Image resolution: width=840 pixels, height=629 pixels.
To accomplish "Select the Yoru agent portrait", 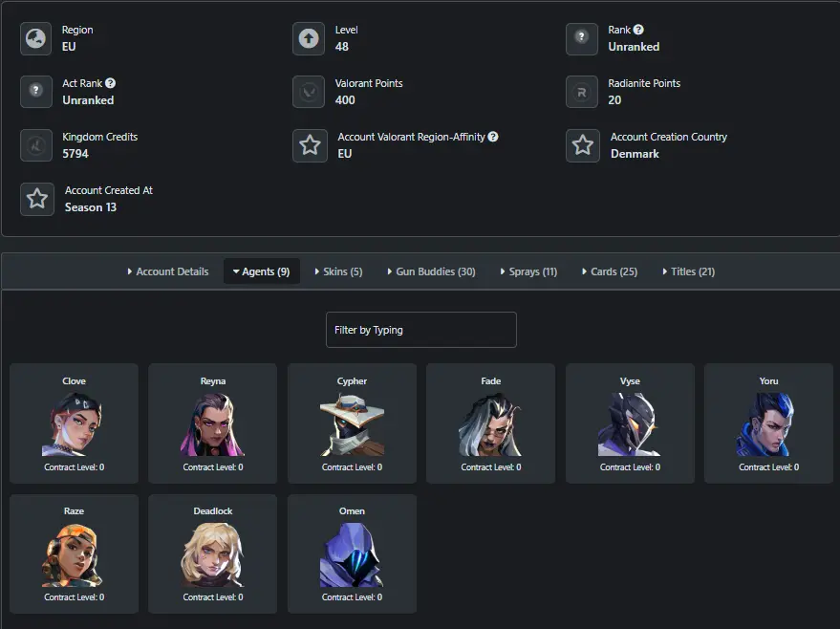I will (x=768, y=424).
